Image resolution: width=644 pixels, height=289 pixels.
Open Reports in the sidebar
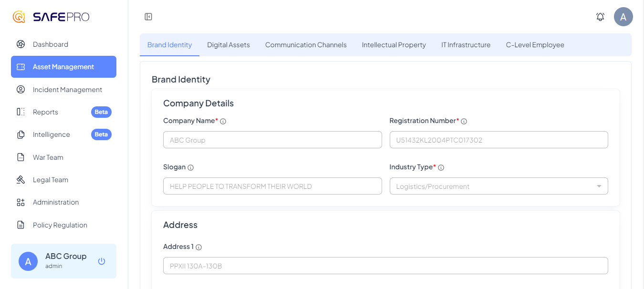click(63, 112)
